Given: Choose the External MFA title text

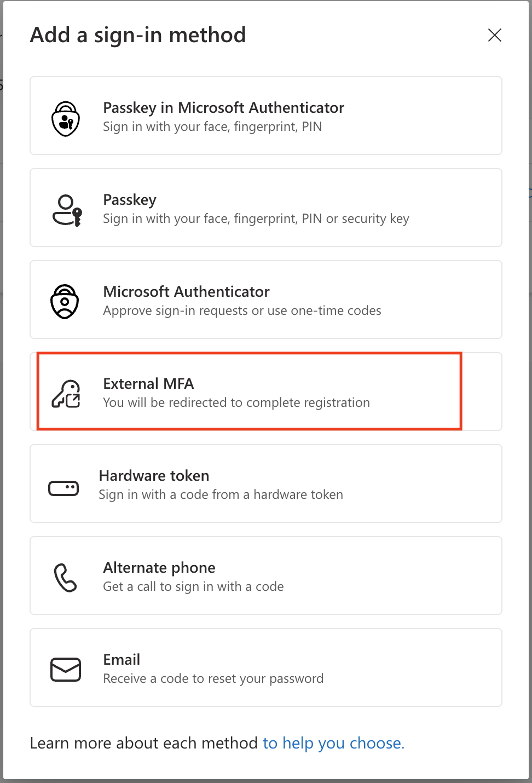Looking at the screenshot, I should pyautogui.click(x=148, y=383).
